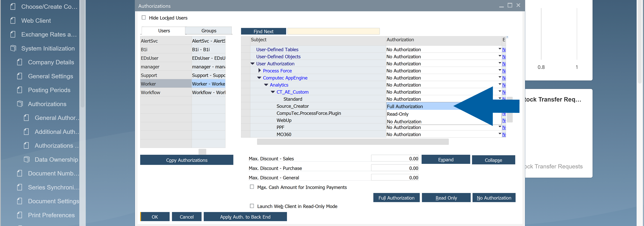Click the Document Settings document icon
The width and height of the screenshot is (644, 226).
(20, 201)
